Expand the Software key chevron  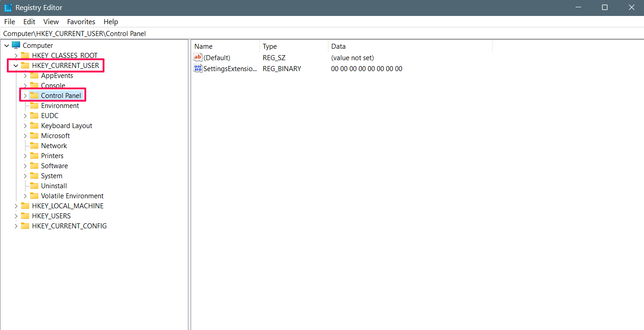(x=25, y=166)
